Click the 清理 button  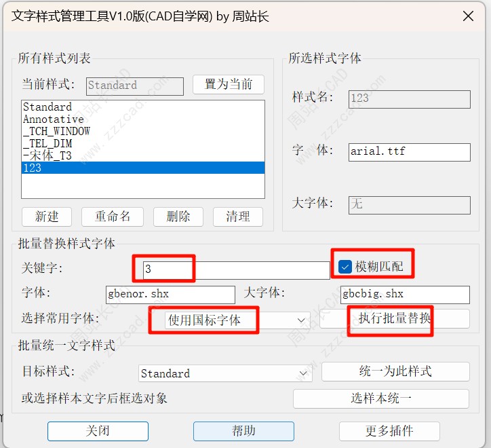click(238, 217)
